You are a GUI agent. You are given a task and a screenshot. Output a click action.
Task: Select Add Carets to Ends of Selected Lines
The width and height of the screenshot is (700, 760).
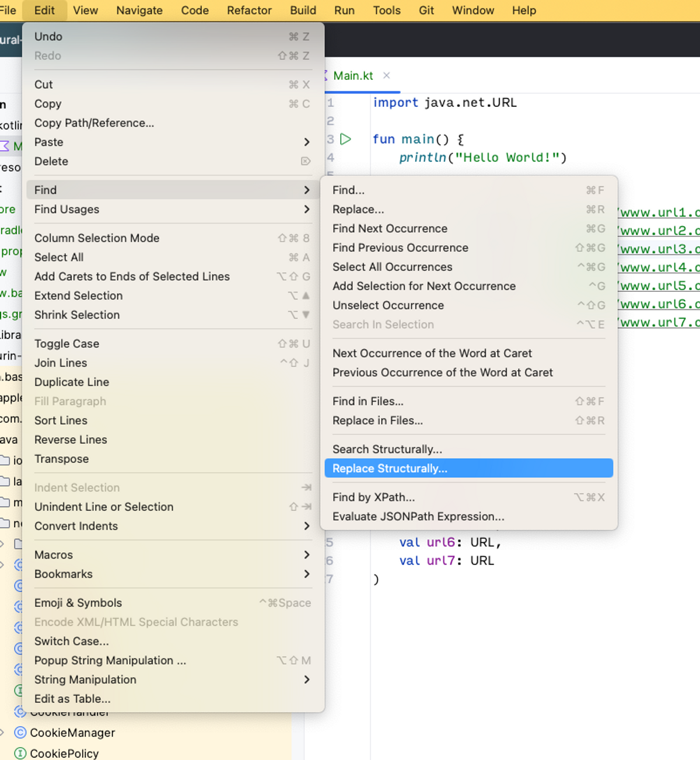(x=173, y=276)
